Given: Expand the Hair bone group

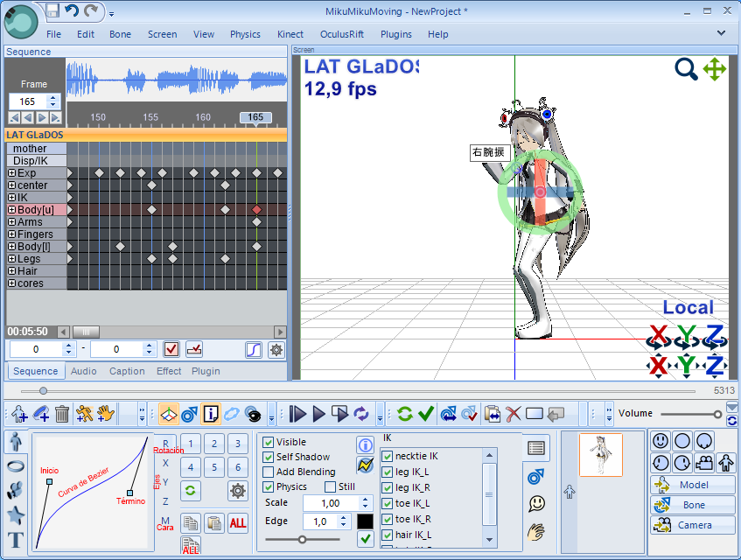Looking at the screenshot, I should point(11,271).
